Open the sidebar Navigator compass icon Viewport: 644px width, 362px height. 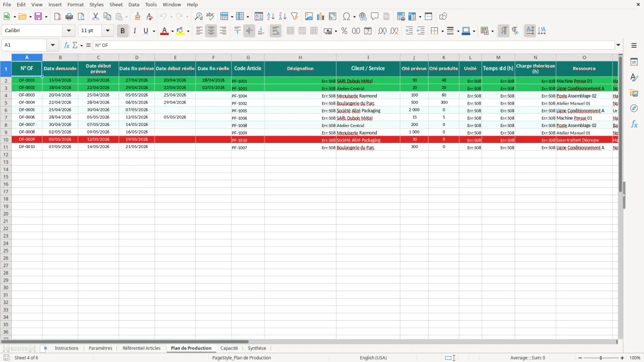(x=634, y=108)
